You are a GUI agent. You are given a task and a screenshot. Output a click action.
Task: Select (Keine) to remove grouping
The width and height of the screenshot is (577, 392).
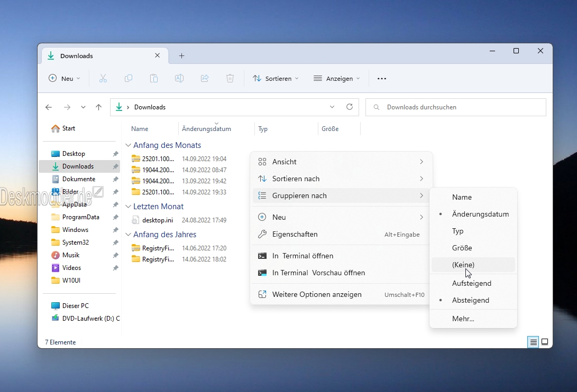click(x=473, y=265)
